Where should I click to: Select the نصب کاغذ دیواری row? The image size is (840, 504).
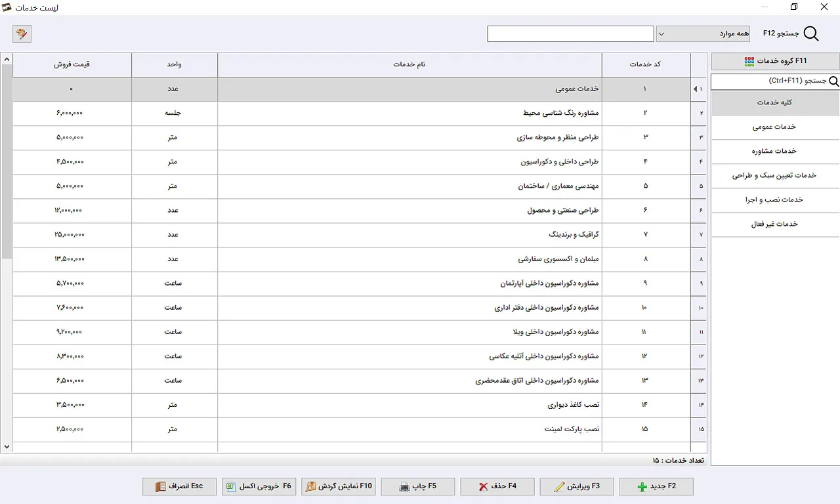359,405
